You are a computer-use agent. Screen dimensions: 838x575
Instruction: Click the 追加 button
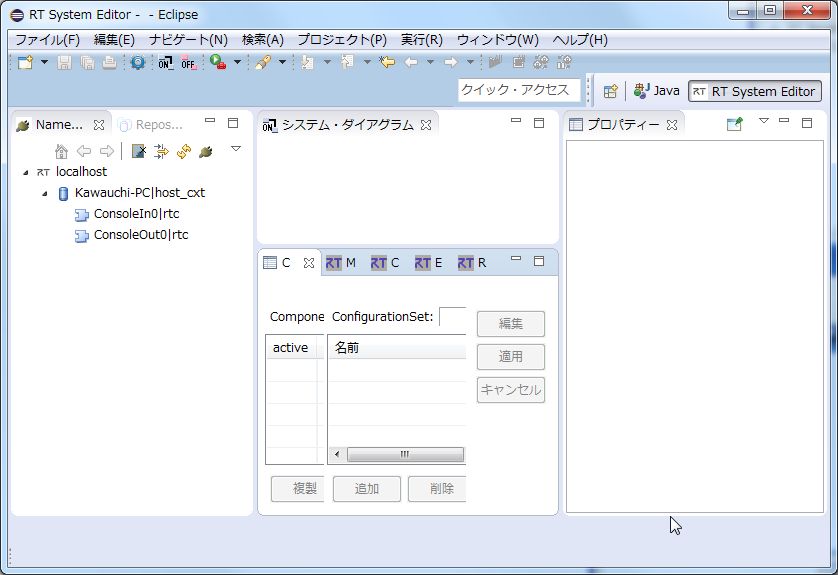point(367,489)
